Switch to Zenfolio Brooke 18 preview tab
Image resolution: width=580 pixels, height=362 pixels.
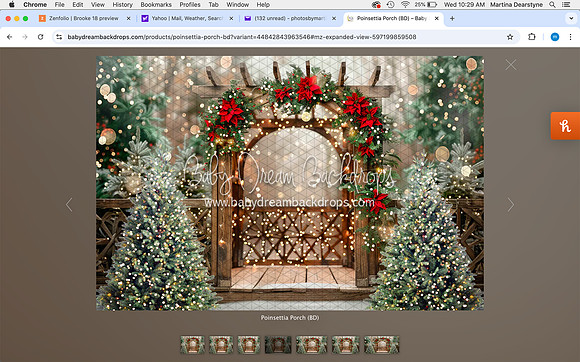pyautogui.click(x=84, y=18)
